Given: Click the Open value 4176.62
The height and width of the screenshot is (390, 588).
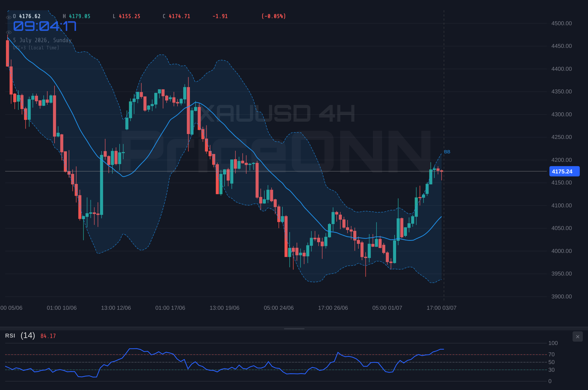Looking at the screenshot, I should pos(30,16).
